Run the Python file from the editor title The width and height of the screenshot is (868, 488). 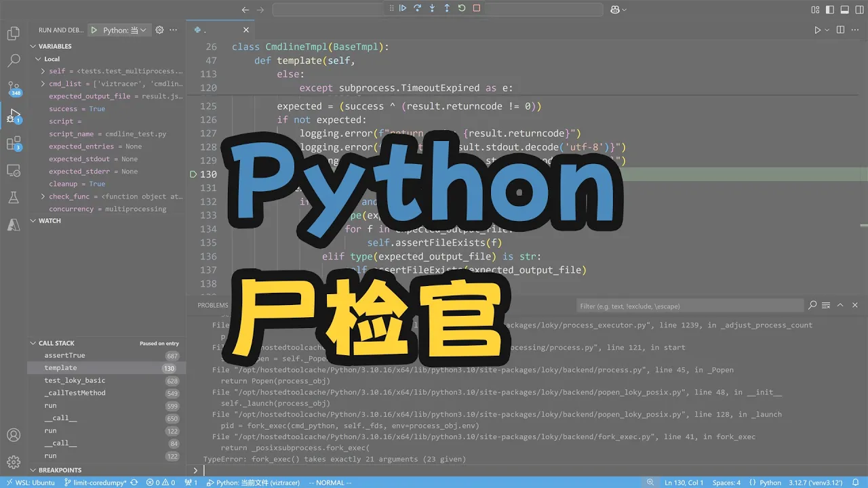tap(818, 30)
